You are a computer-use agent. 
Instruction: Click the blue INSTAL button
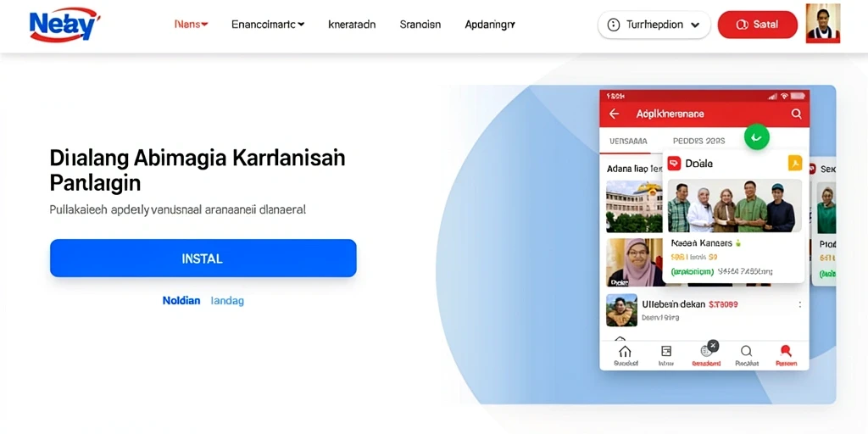[x=203, y=258]
